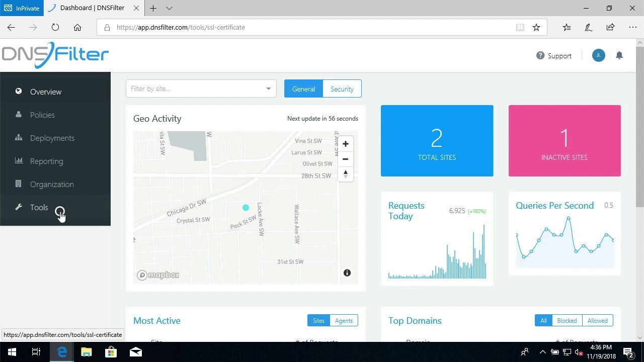Expand the Tools sidebar menu
This screenshot has width=644, height=362.
coord(39,208)
